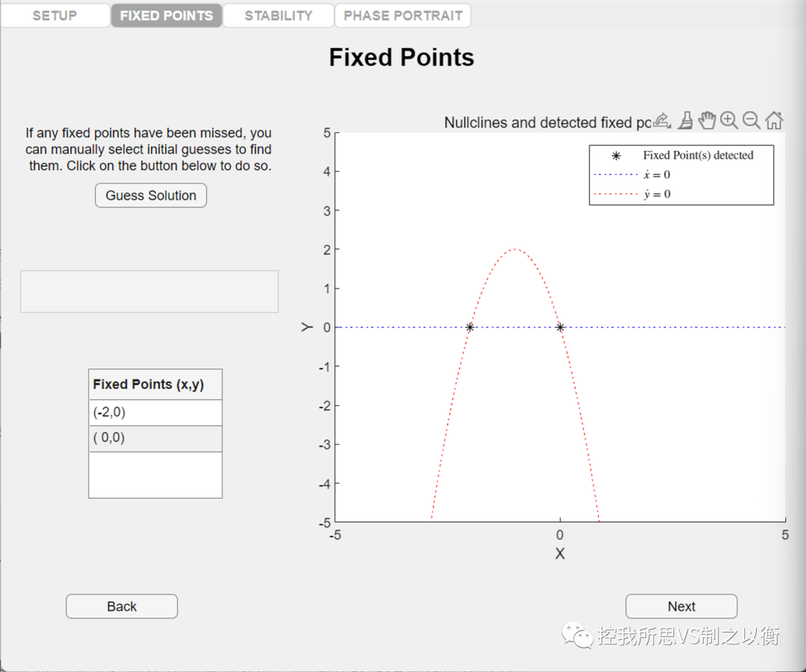806x672 pixels.
Task: Proceed with the Next button
Action: coord(681,606)
